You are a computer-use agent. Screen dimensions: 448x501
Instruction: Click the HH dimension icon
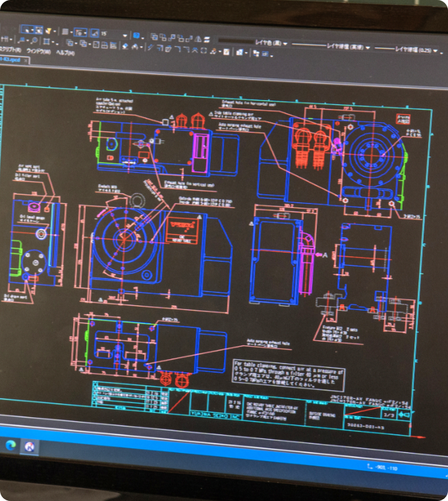point(5,39)
